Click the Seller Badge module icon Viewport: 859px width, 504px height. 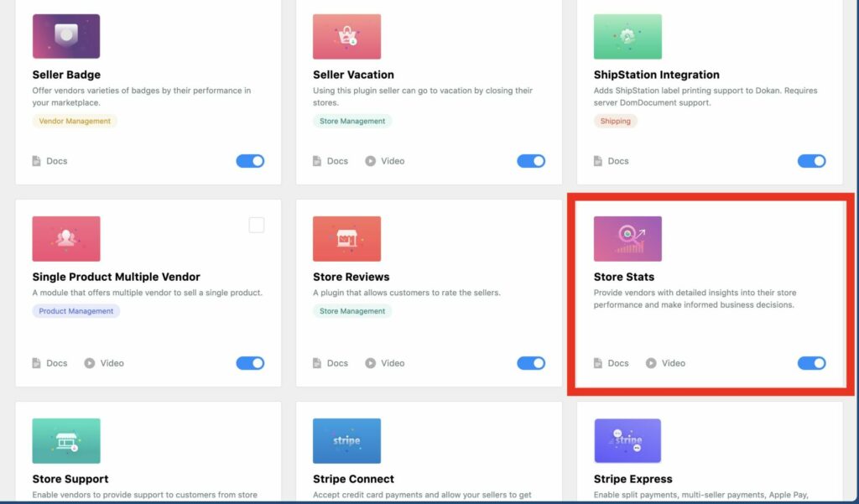point(66,36)
